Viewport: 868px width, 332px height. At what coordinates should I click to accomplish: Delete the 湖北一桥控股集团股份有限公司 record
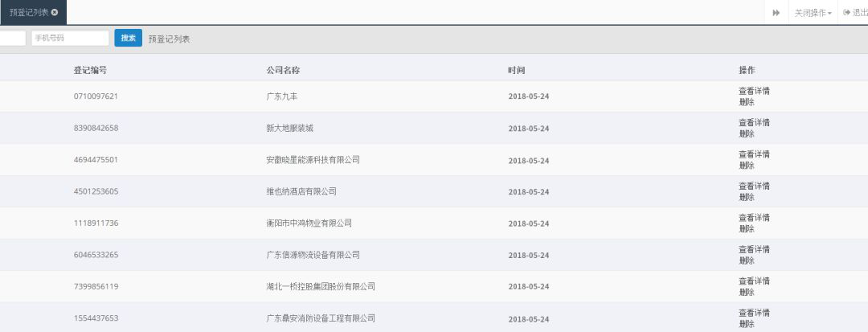(746, 292)
